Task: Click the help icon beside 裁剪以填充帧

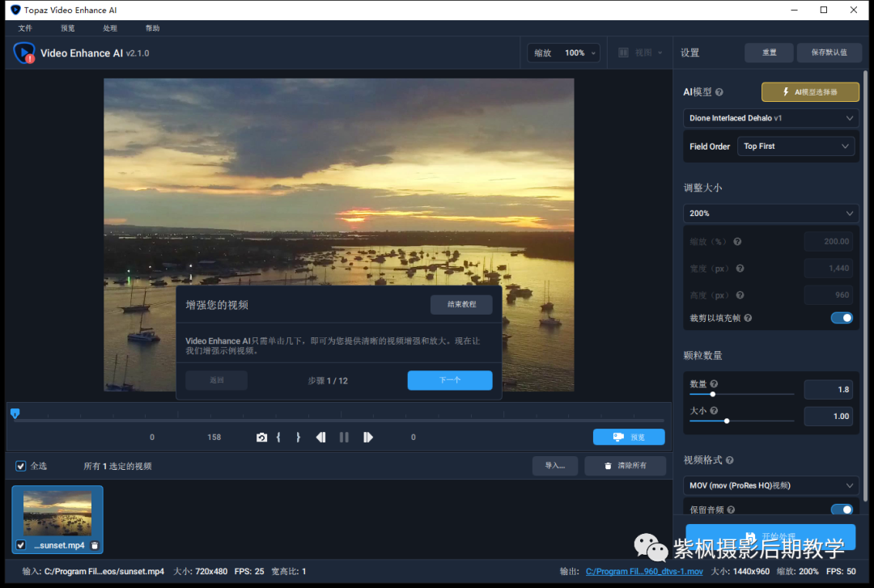Action: pos(748,318)
